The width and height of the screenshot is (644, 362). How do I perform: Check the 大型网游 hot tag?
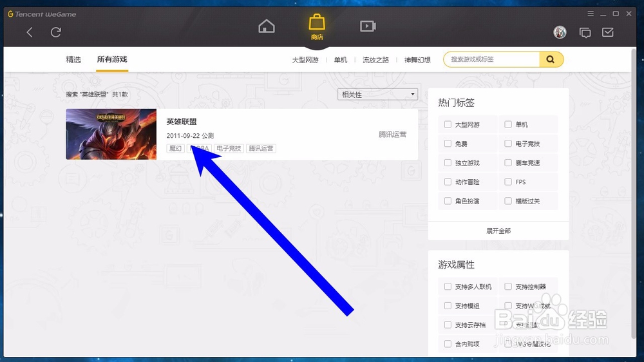[x=448, y=124]
